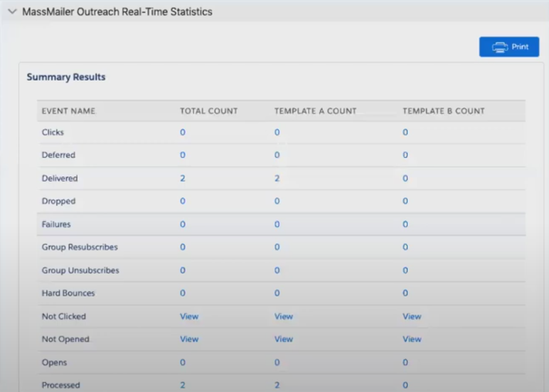The image size is (549, 392).
Task: Open Failures Template B count
Action: [x=405, y=224]
